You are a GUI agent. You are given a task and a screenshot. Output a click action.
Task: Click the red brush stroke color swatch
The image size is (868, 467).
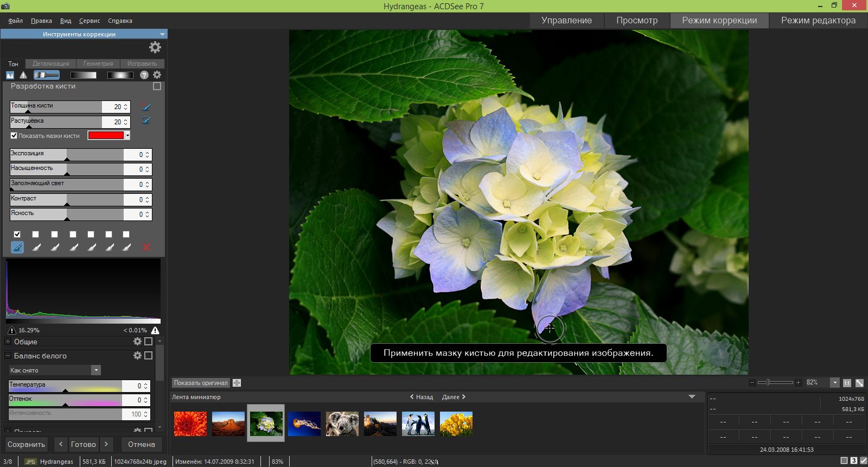106,136
